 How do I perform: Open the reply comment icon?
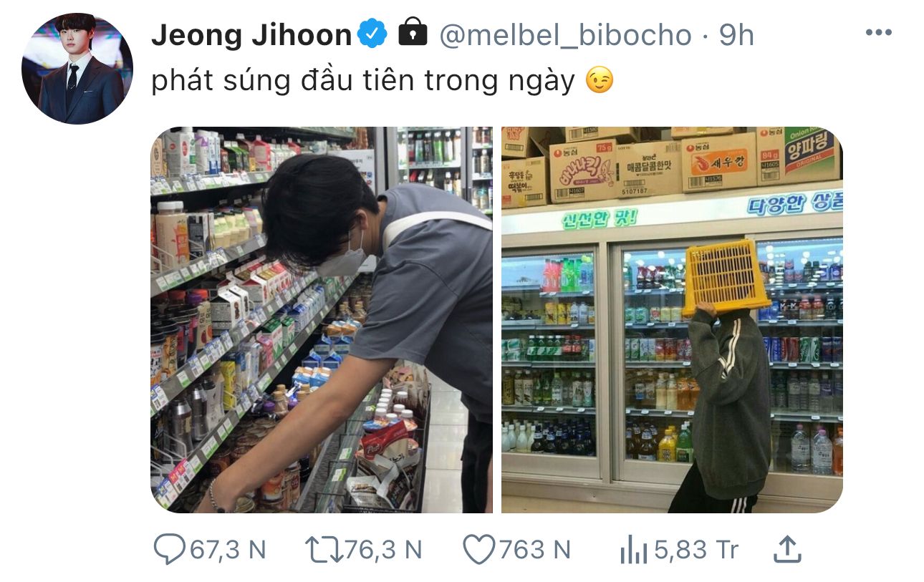click(170, 550)
